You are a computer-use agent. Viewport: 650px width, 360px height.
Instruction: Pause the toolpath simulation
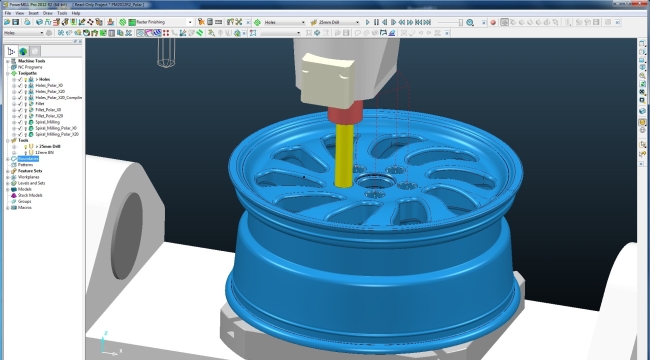pos(376,22)
